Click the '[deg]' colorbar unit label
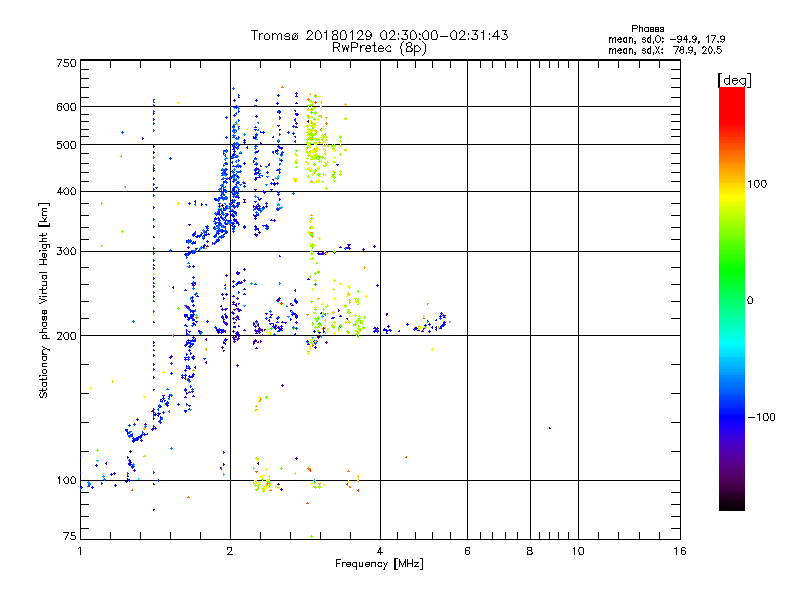 click(734, 80)
